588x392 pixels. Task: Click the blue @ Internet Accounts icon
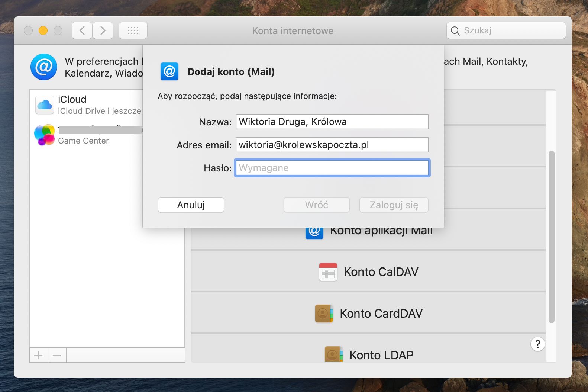click(44, 67)
